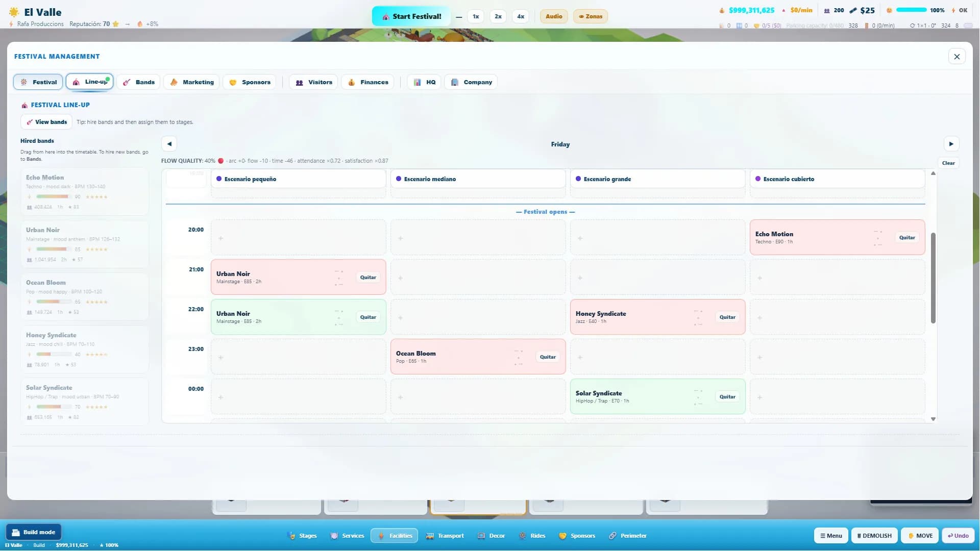980x551 pixels.
Task: Select the Escenario grande stage header
Action: (657, 179)
